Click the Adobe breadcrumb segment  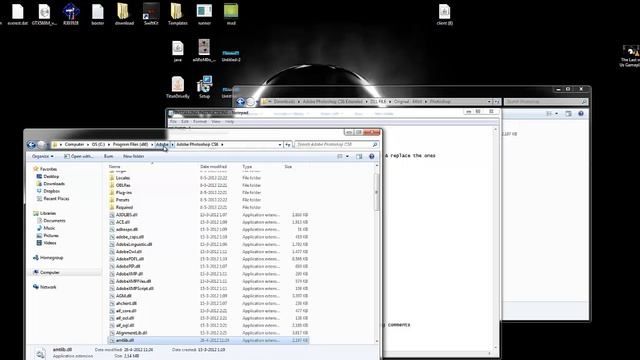click(x=162, y=144)
